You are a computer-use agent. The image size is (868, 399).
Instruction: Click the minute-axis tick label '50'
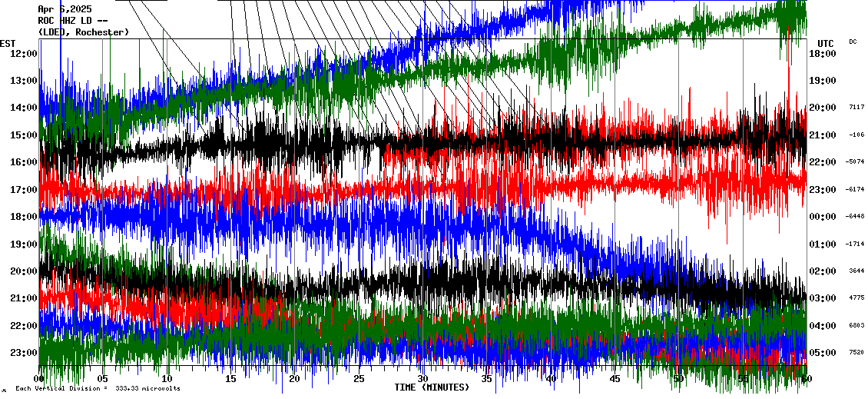679,379
